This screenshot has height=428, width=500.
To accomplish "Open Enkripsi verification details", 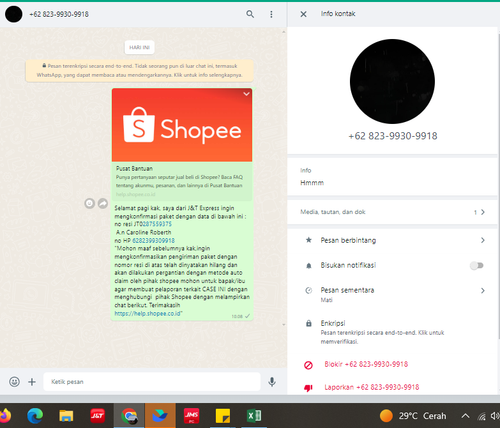I will tap(393, 332).
